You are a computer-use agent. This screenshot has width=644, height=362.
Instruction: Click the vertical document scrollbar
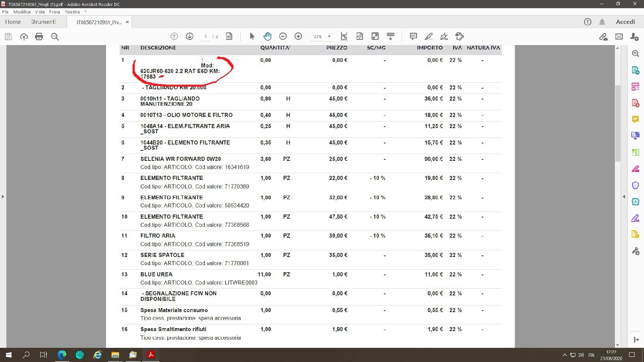[x=618, y=123]
